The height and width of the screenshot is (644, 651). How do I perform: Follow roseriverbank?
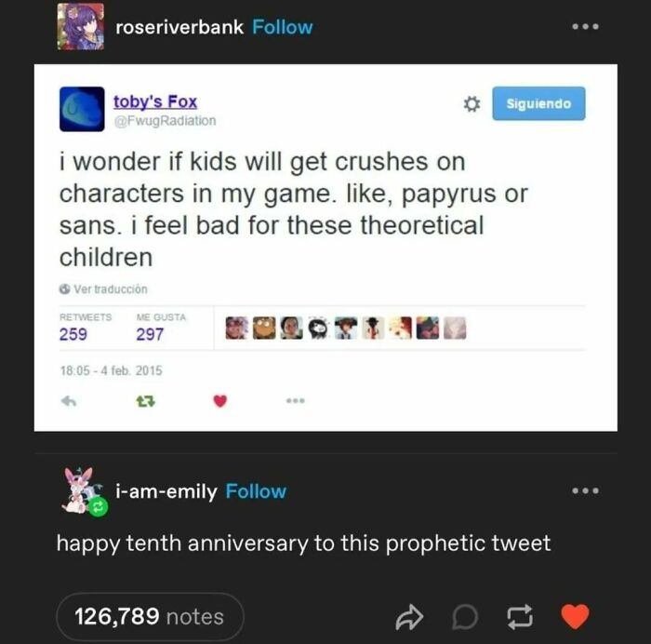point(283,27)
